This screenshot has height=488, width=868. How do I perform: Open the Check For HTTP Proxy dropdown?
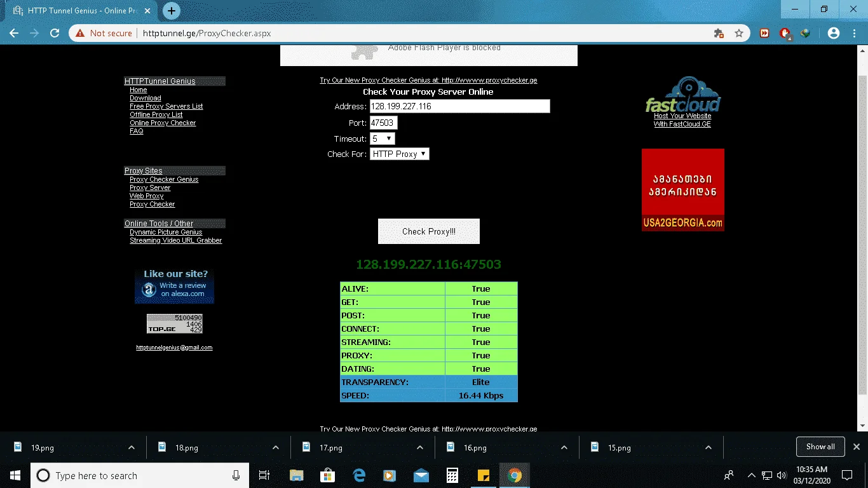coord(400,154)
